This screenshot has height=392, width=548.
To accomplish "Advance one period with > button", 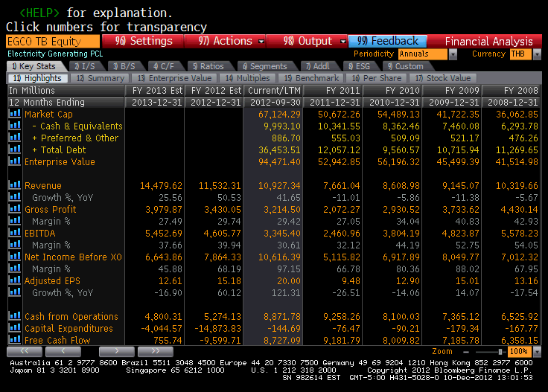I will [x=117, y=352].
